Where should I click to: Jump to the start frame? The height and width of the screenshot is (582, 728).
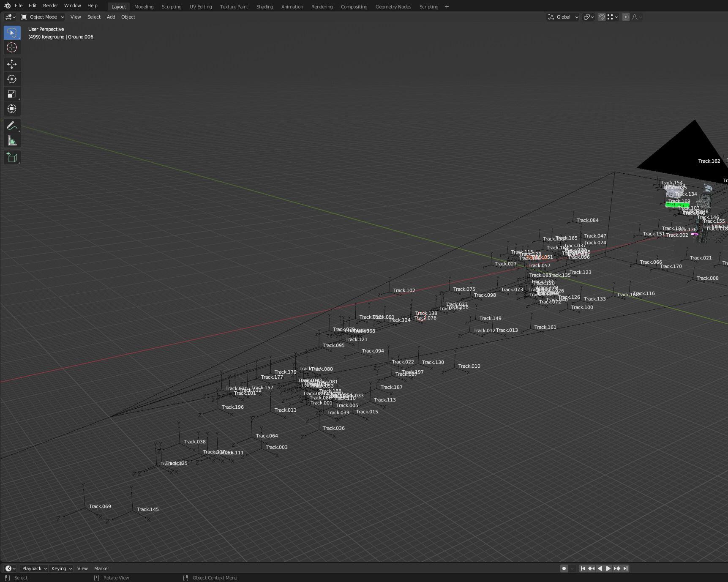pyautogui.click(x=583, y=568)
